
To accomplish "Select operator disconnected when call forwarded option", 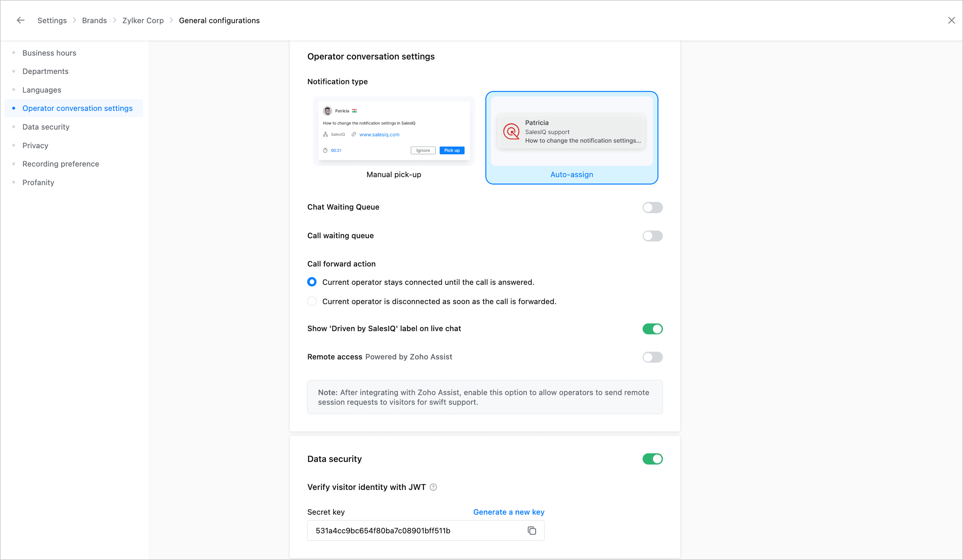I will [312, 302].
